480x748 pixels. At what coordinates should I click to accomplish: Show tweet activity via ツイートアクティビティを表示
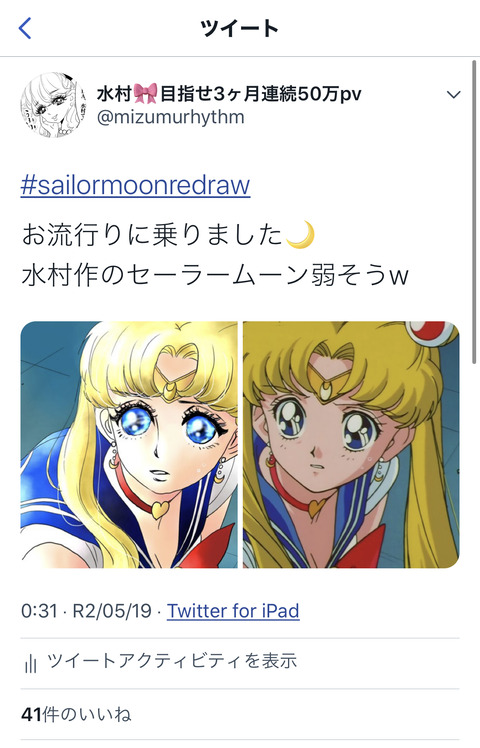(x=172, y=661)
